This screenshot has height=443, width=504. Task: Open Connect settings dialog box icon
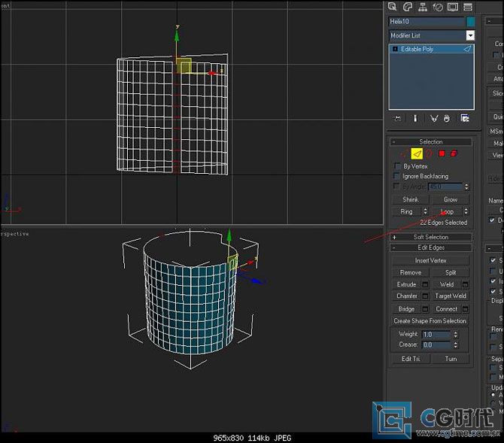[465, 309]
